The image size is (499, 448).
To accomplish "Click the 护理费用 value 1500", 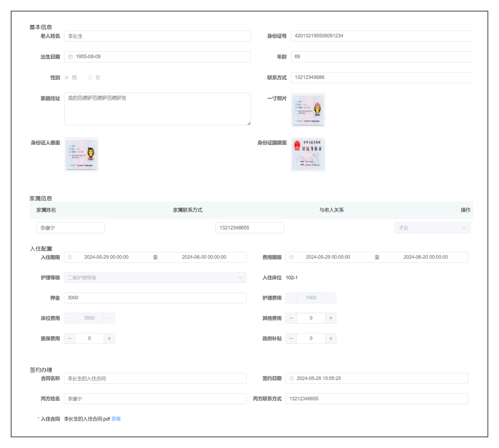I will [311, 298].
